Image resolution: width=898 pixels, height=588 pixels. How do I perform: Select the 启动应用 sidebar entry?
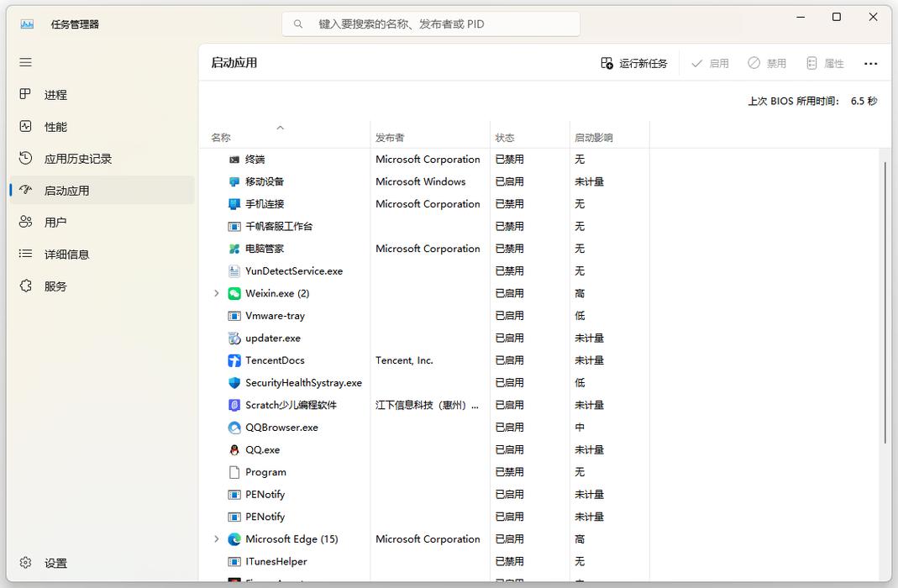pyautogui.click(x=67, y=190)
